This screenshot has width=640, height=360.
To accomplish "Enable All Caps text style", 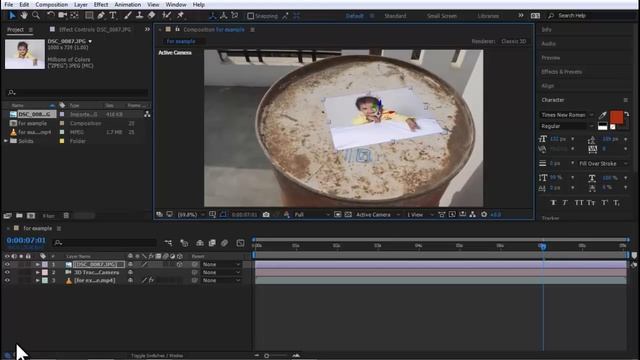I will coord(579,202).
